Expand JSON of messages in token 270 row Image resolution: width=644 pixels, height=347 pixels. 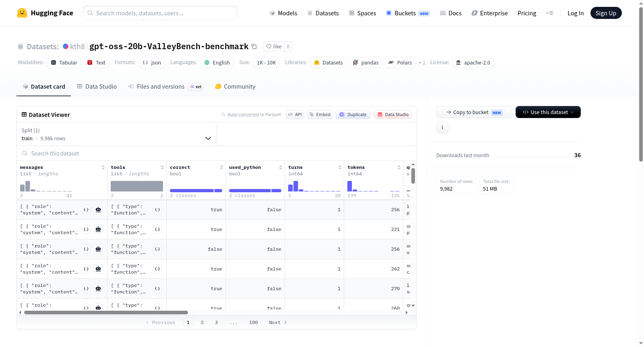[x=86, y=289]
